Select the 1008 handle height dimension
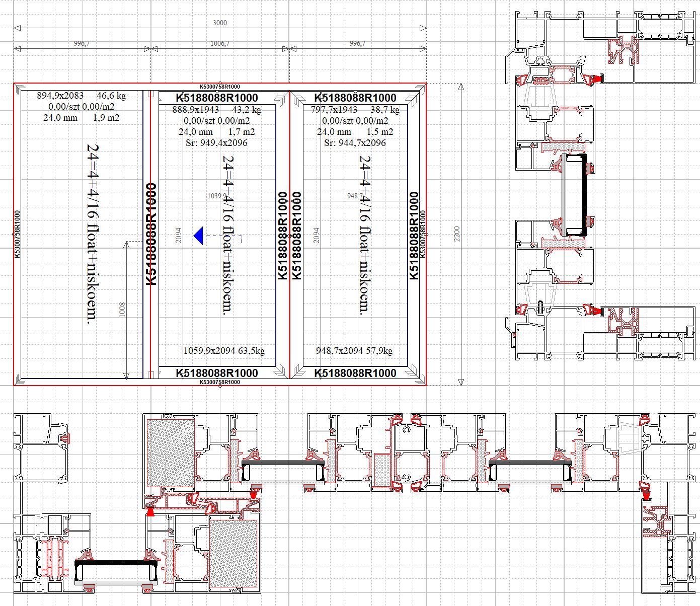 click(x=122, y=309)
